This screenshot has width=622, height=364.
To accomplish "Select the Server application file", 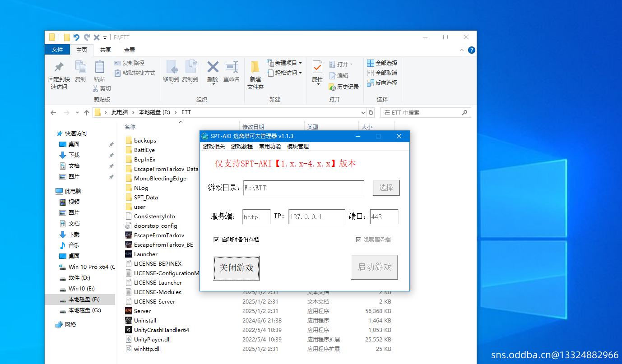I will tap(142, 311).
